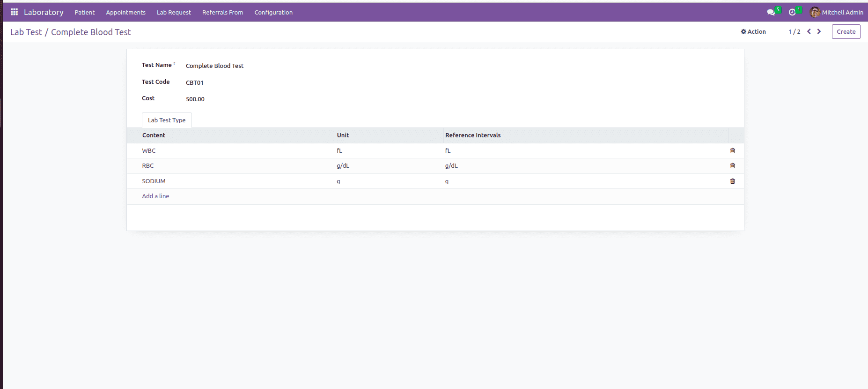The height and width of the screenshot is (389, 868).
Task: Open the Patient menu
Action: [84, 13]
